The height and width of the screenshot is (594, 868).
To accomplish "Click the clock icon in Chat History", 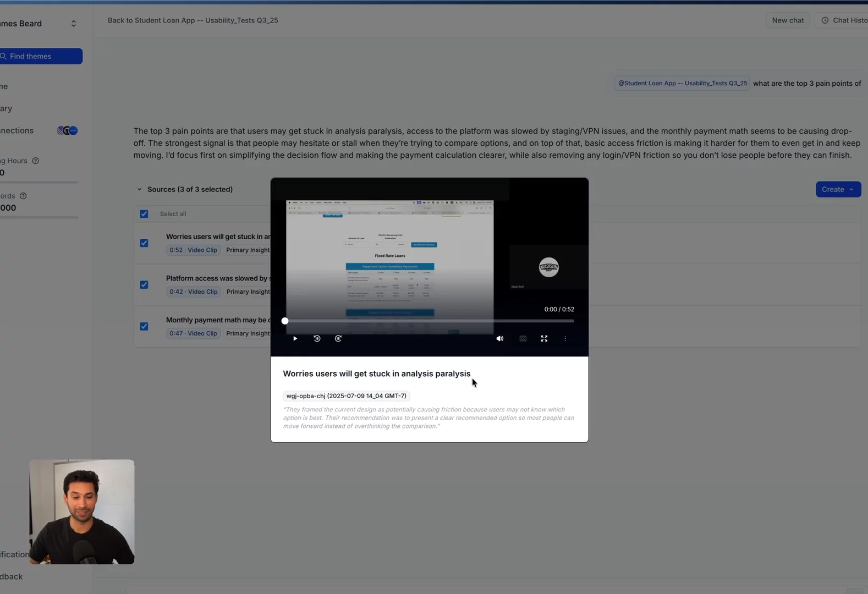I will [x=825, y=20].
